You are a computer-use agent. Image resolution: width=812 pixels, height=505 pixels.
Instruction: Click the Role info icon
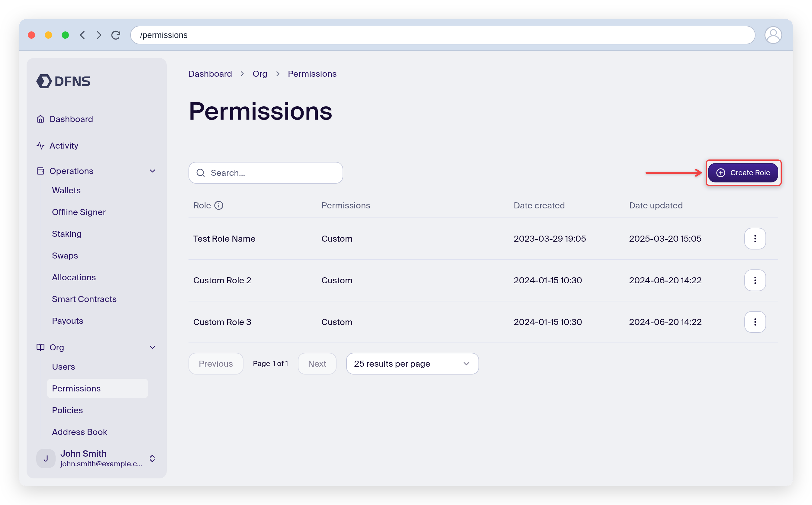[x=219, y=205]
